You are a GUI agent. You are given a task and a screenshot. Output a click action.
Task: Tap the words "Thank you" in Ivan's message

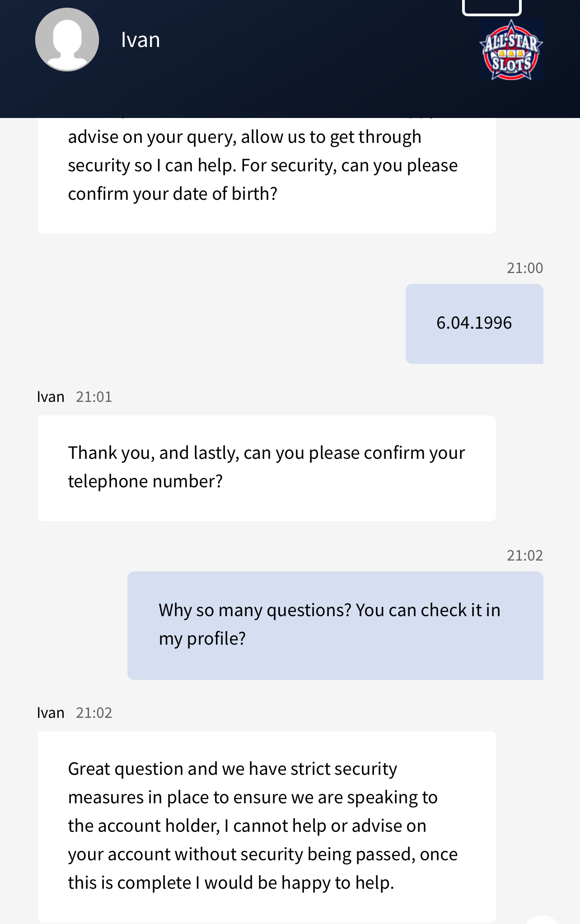coord(109,453)
